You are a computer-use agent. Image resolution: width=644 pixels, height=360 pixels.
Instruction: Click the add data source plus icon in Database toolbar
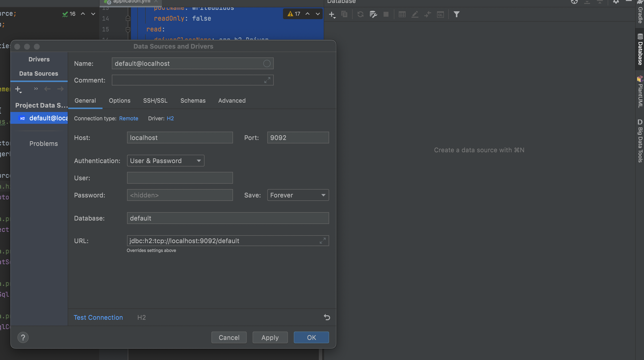tap(332, 14)
